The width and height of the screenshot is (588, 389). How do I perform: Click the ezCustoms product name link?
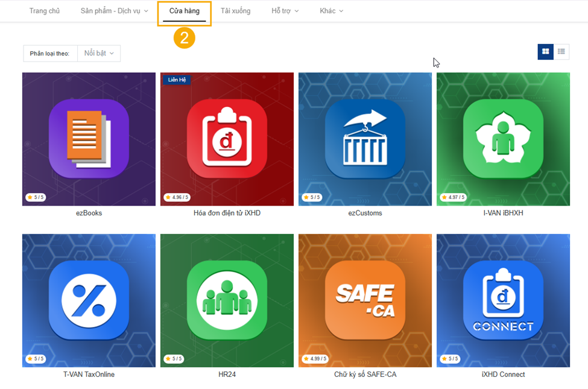click(x=365, y=213)
